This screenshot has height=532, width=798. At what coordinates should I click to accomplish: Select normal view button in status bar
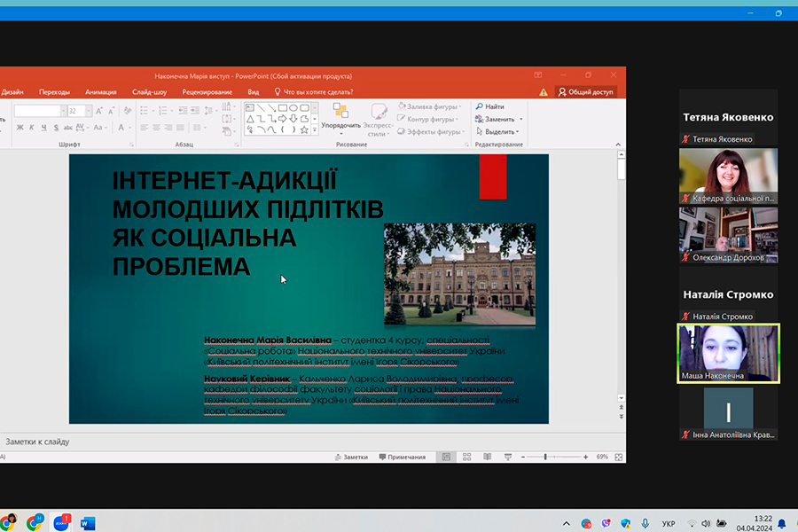pyautogui.click(x=446, y=457)
